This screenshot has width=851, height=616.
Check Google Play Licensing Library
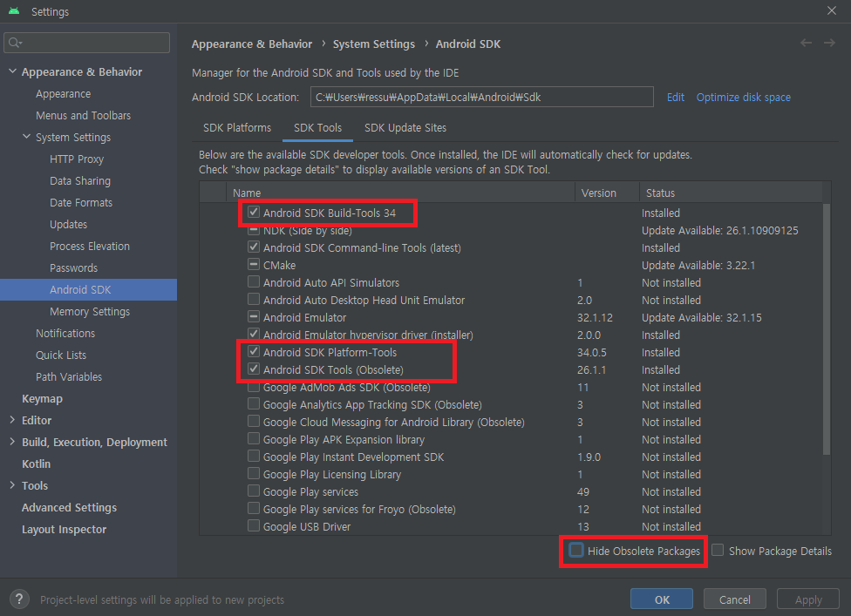click(254, 473)
